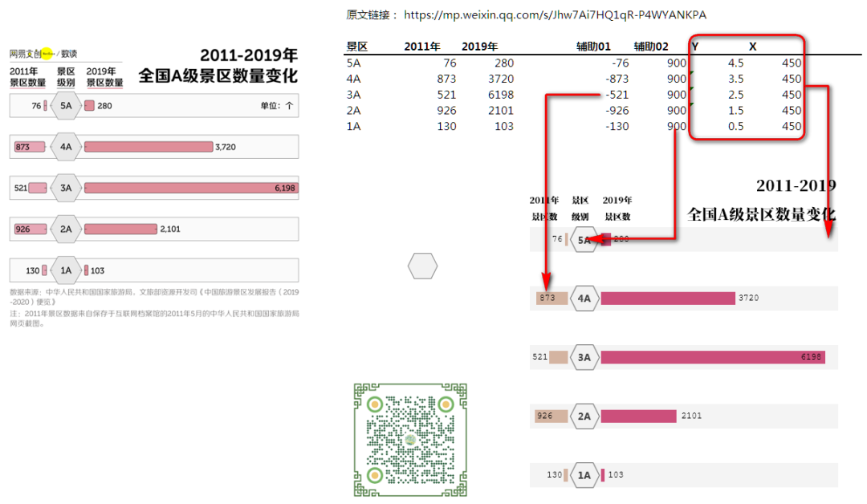Screen dimensions: 867x504
Task: Select the tan 926 bar in the chart's 2A row
Action: (x=551, y=417)
